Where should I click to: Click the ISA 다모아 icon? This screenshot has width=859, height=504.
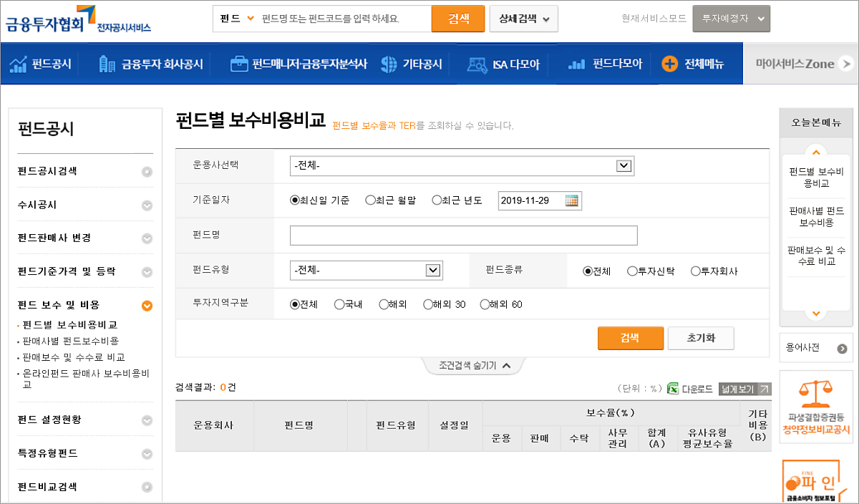(477, 64)
